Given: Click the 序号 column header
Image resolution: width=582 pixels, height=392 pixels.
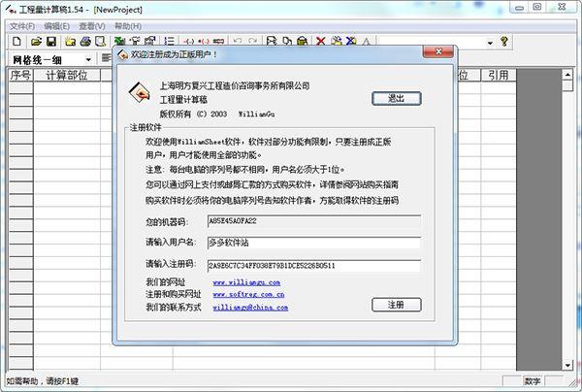Looking at the screenshot, I should point(20,76).
